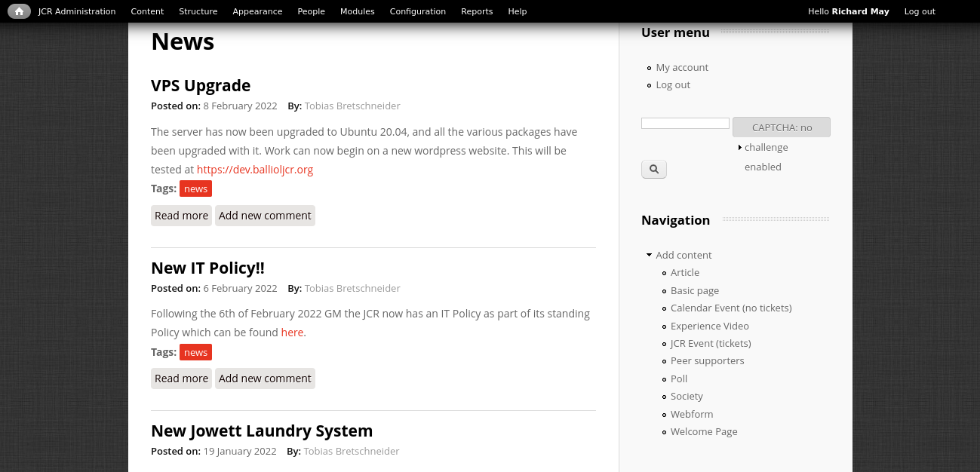Open the Appearance menu
The width and height of the screenshot is (980, 472).
pos(257,11)
